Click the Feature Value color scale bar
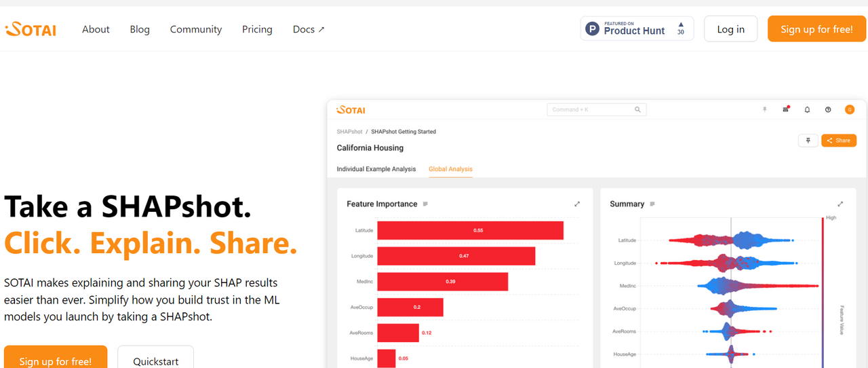The height and width of the screenshot is (368, 868). click(x=823, y=294)
